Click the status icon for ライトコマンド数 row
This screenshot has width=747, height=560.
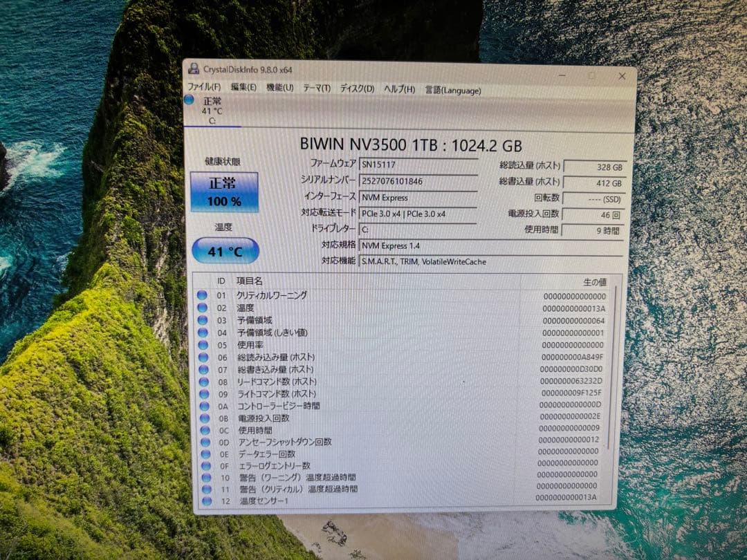204,394
